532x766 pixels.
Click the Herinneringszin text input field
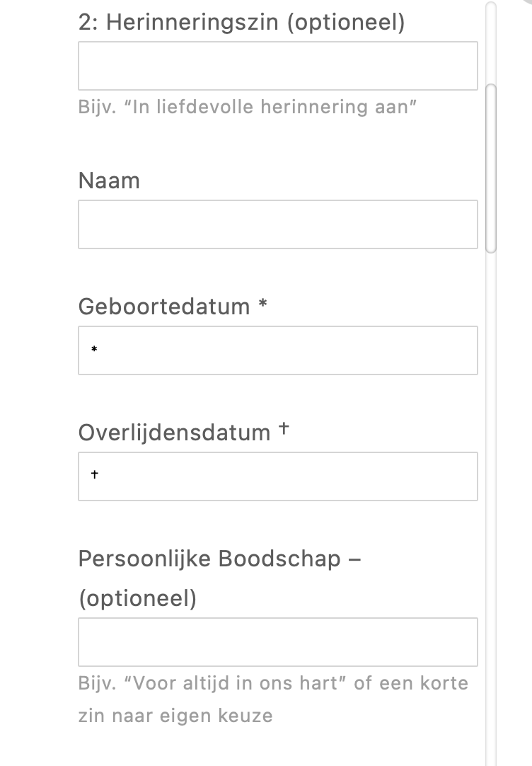click(x=277, y=66)
